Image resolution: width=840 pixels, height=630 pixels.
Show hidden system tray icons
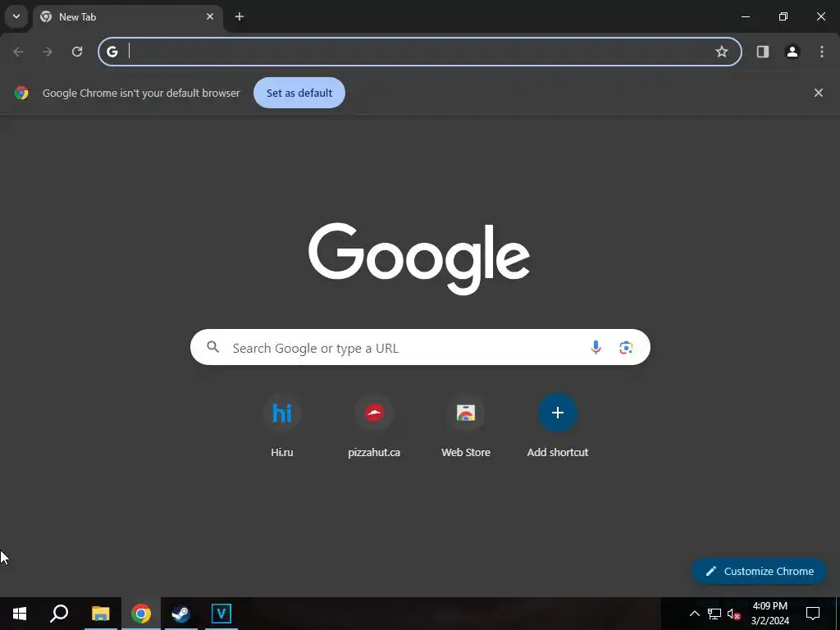694,614
